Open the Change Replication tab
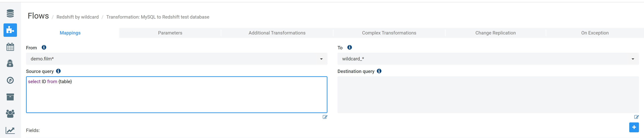Image resolution: width=644 pixels, height=138 pixels. click(x=495, y=33)
